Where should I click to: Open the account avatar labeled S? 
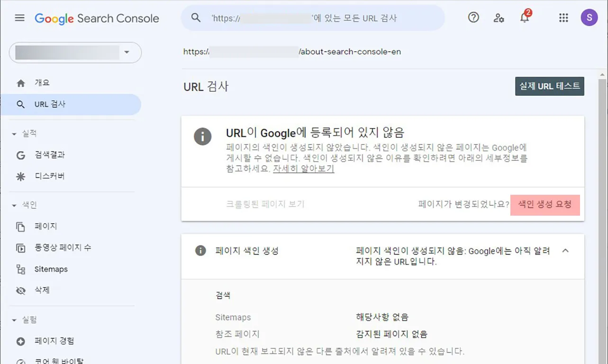tap(589, 18)
